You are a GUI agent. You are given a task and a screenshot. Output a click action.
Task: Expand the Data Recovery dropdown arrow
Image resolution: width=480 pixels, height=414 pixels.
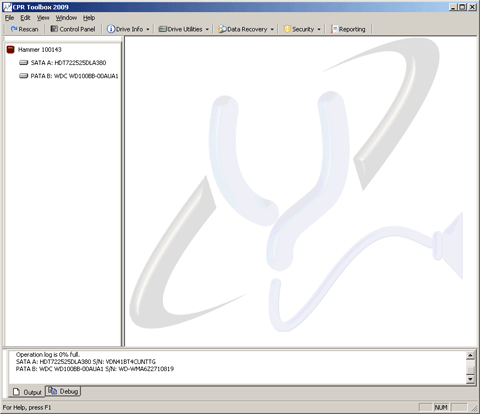(272, 29)
